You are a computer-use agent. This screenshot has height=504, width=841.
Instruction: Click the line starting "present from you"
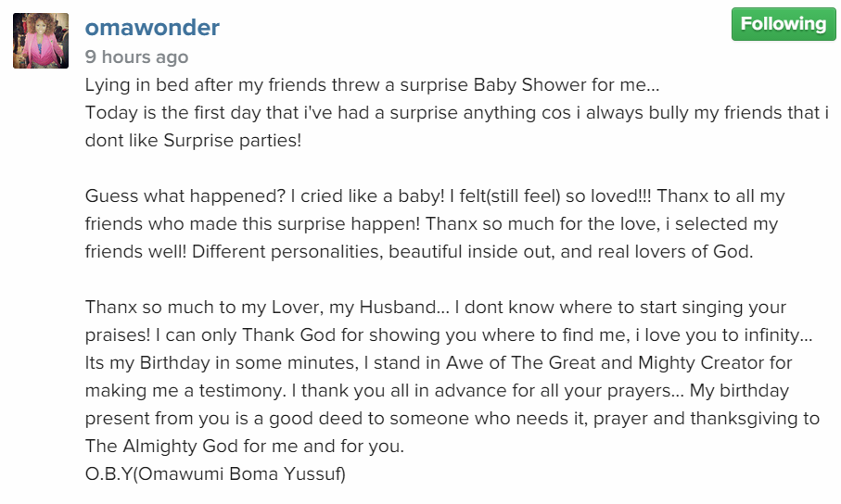(452, 419)
